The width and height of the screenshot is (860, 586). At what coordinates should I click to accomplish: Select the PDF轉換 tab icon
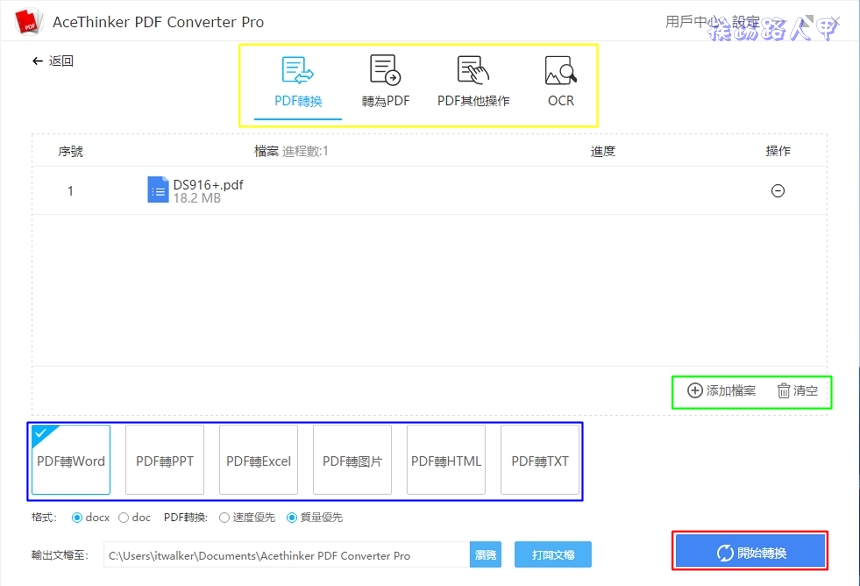point(297,70)
